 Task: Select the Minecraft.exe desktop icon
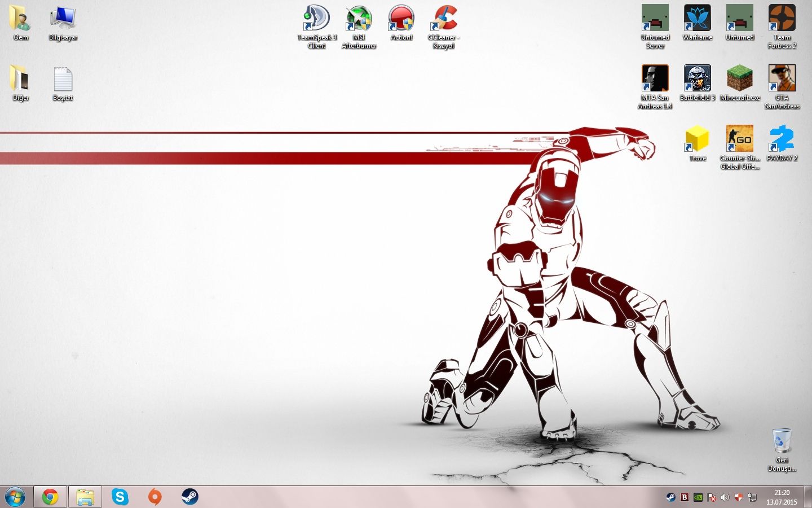(x=740, y=83)
